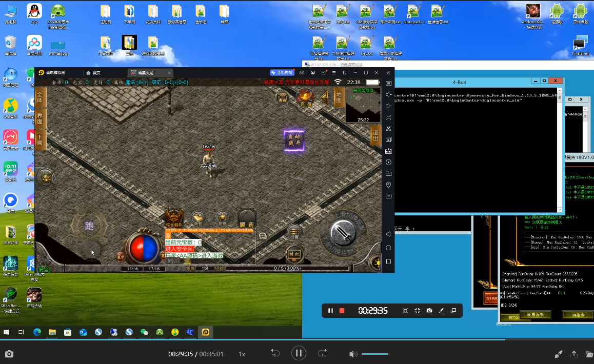
Task: Click the recorder region-select icon
Action: click(405, 311)
